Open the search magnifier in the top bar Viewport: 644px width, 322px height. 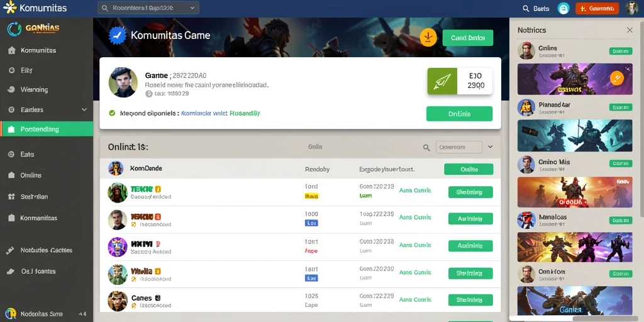[x=526, y=8]
